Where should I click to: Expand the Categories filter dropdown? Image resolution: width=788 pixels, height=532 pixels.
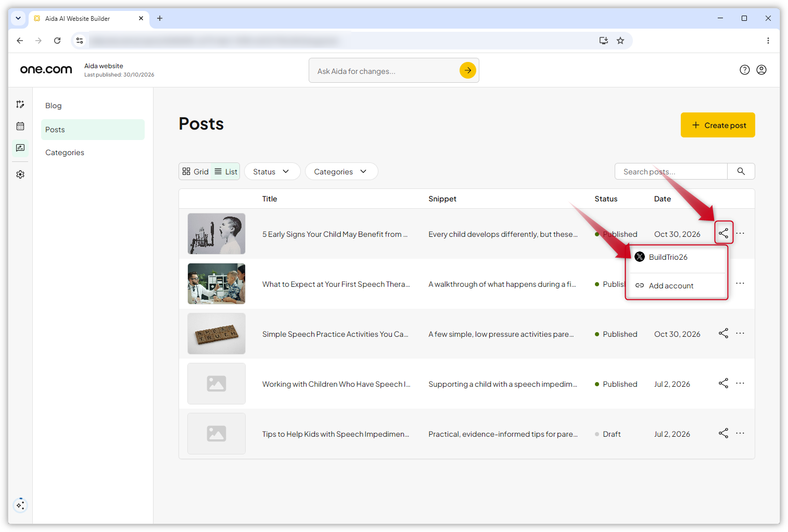click(341, 172)
